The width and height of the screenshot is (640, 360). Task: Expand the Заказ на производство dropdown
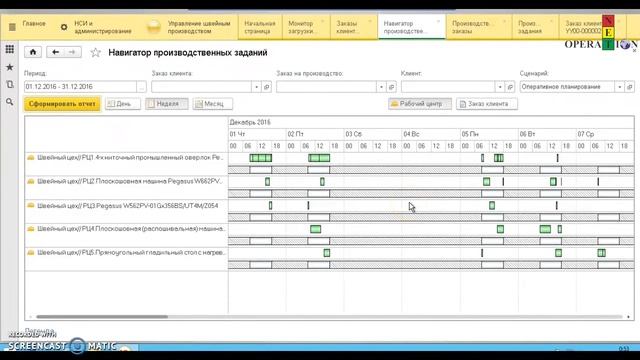(381, 87)
